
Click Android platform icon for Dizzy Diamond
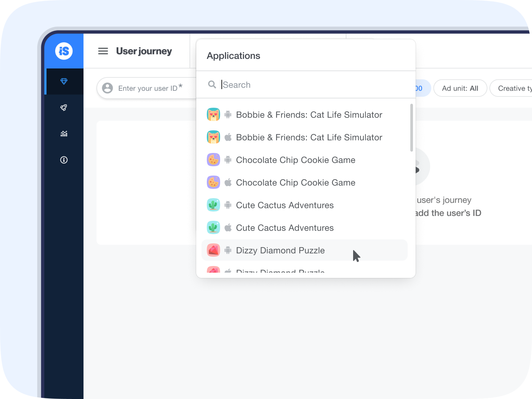pos(228,250)
